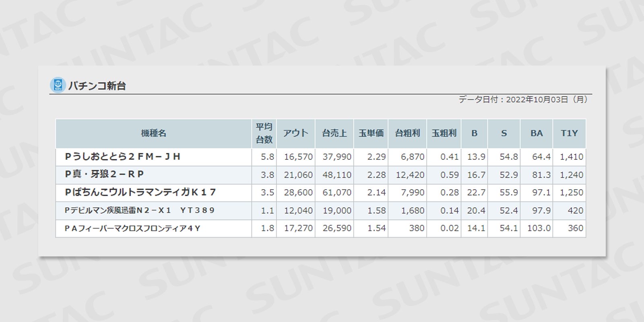Click the 1,240 T1Y value cell
This screenshot has height=322, width=644.
(x=570, y=175)
